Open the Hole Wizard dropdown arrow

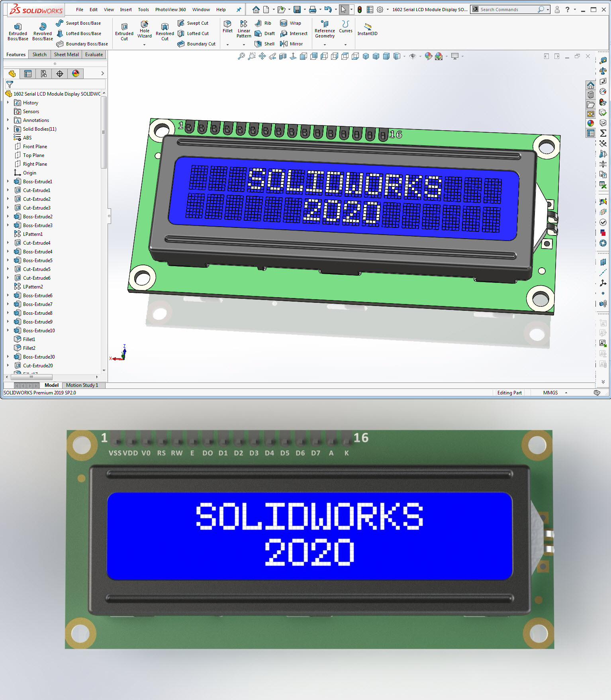tap(145, 45)
